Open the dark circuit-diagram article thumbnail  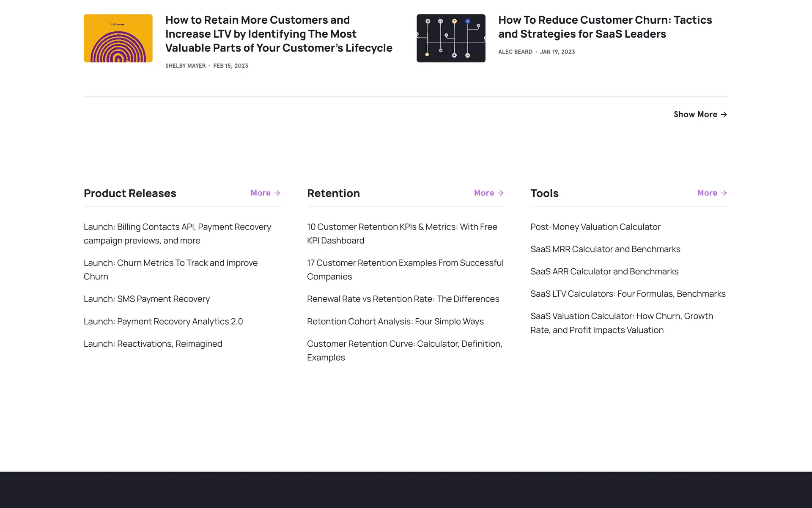[451, 38]
